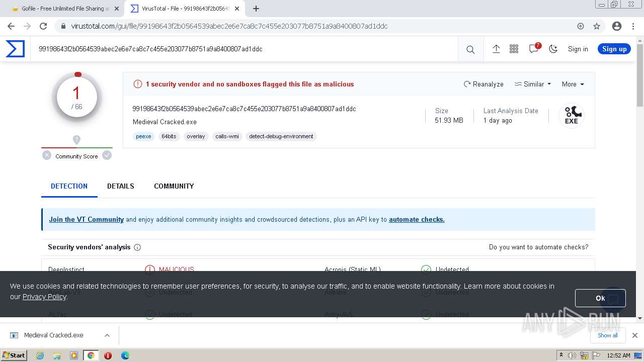Click the hash search input field
The image size is (644, 362).
[x=244, y=49]
